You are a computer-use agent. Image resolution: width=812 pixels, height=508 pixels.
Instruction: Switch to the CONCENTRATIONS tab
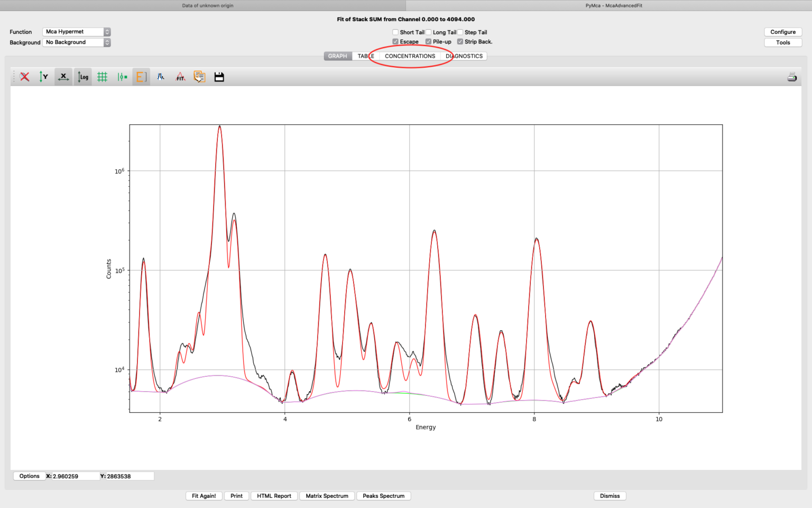(x=410, y=56)
